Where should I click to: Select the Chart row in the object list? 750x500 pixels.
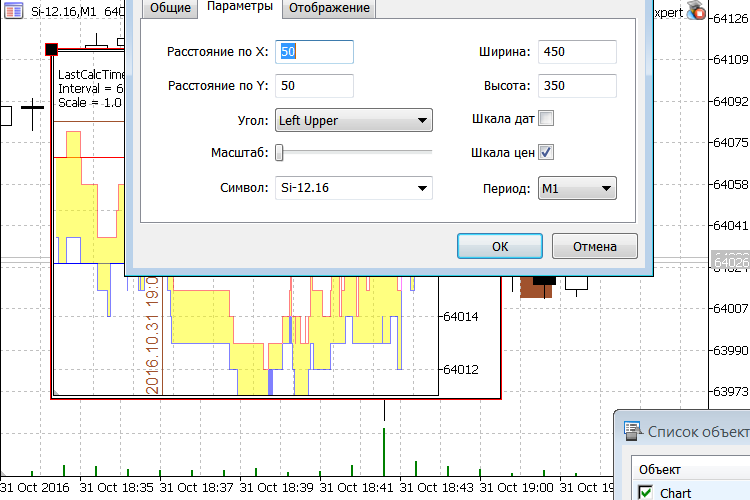click(692, 492)
